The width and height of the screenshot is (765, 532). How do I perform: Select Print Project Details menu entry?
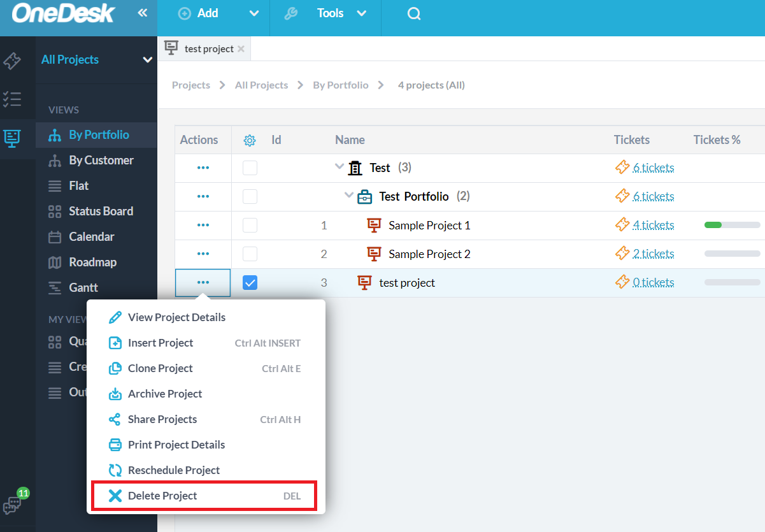click(206, 445)
